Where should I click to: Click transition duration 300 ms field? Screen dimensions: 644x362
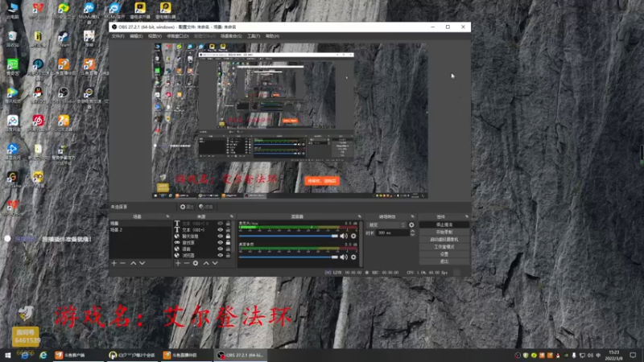393,232
